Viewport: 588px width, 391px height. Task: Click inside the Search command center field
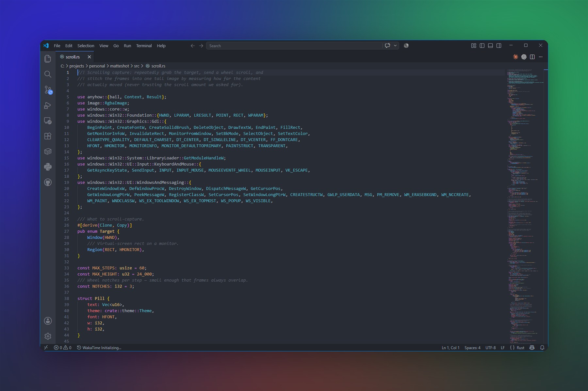[x=294, y=46]
